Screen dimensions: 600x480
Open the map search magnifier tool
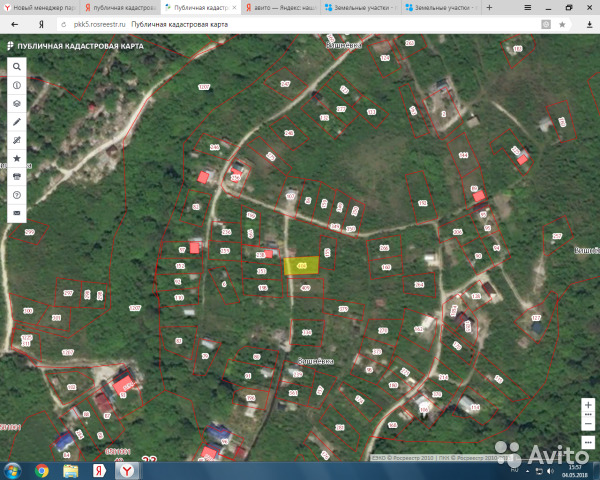(17, 67)
